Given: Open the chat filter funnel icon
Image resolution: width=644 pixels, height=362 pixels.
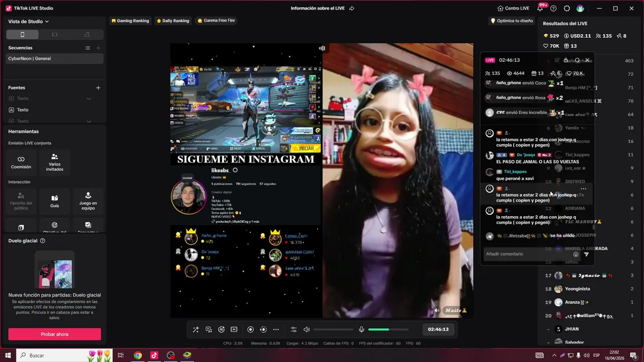Looking at the screenshot, I should [586, 254].
